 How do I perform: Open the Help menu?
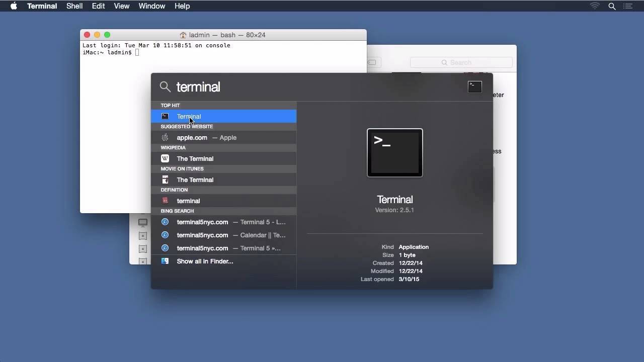pyautogui.click(x=182, y=6)
